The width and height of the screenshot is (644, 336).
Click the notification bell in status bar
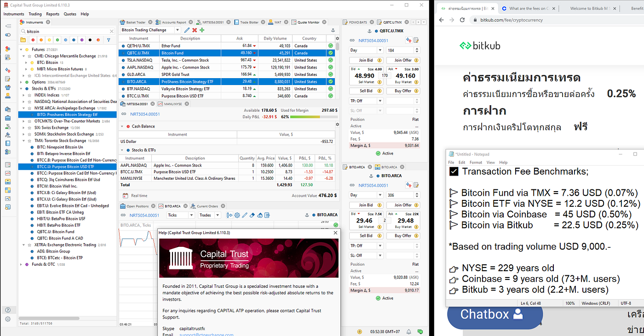click(409, 331)
